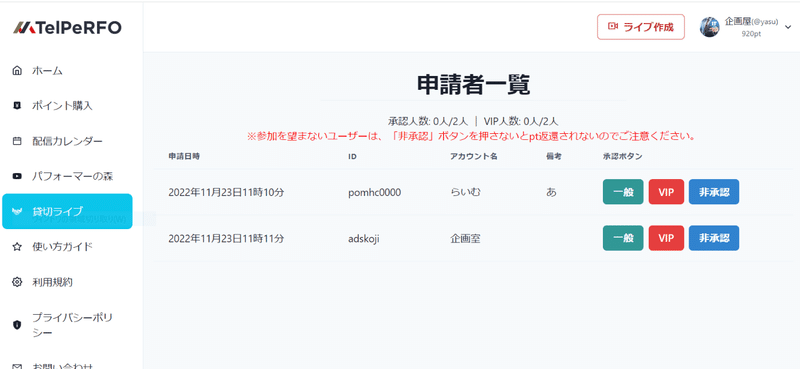Click the date 2022年11月23日11時10分
Image resolution: width=800 pixels, height=369 pixels.
[226, 192]
